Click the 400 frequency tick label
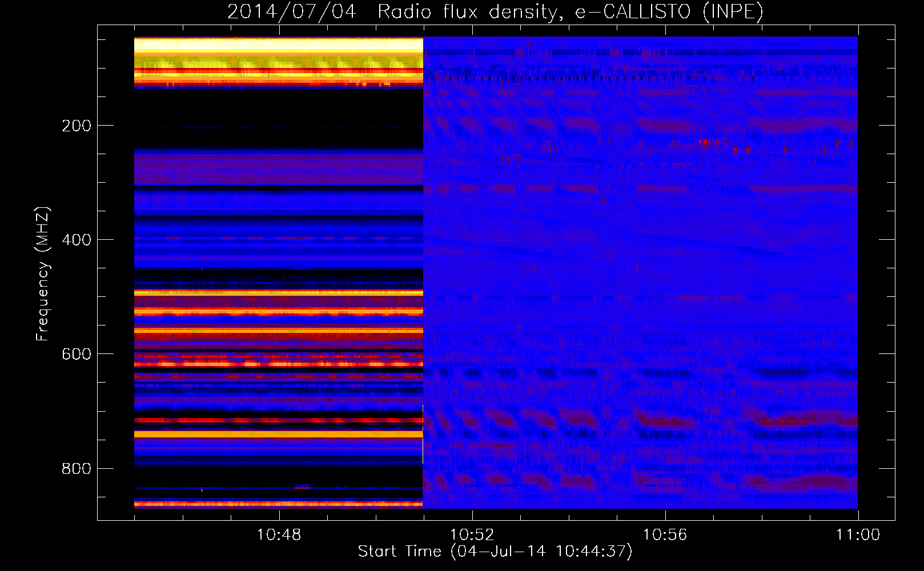This screenshot has height=571, width=924. [77, 240]
